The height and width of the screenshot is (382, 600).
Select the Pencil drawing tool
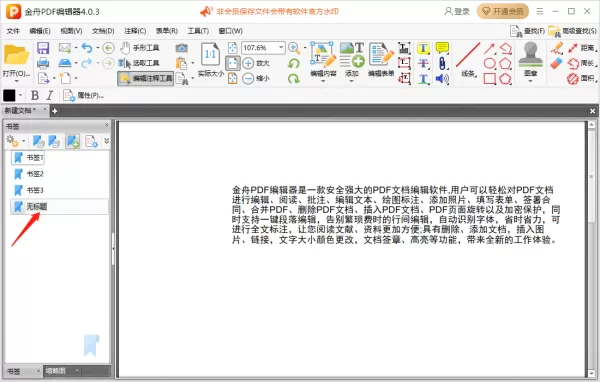[557, 48]
